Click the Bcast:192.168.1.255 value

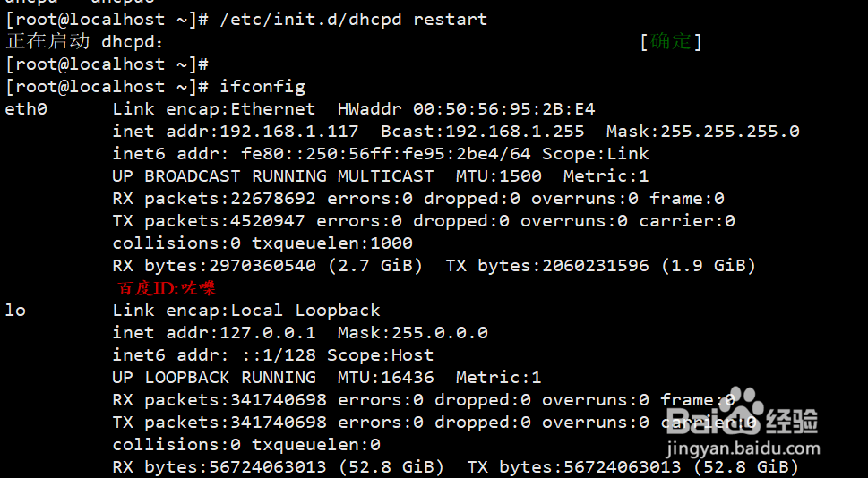[x=482, y=132]
